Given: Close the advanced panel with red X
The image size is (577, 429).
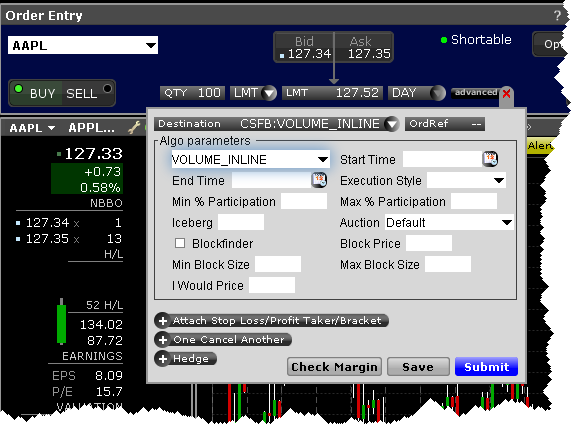Looking at the screenshot, I should click(x=506, y=93).
